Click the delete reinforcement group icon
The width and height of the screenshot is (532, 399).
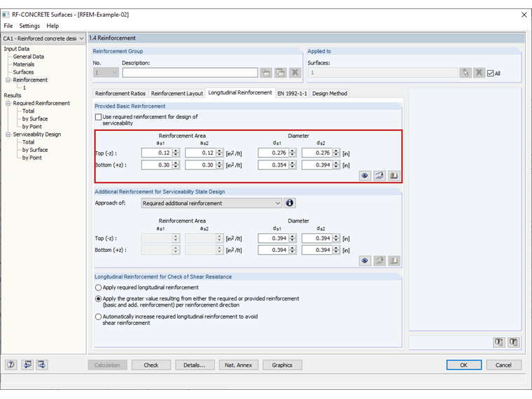point(295,73)
